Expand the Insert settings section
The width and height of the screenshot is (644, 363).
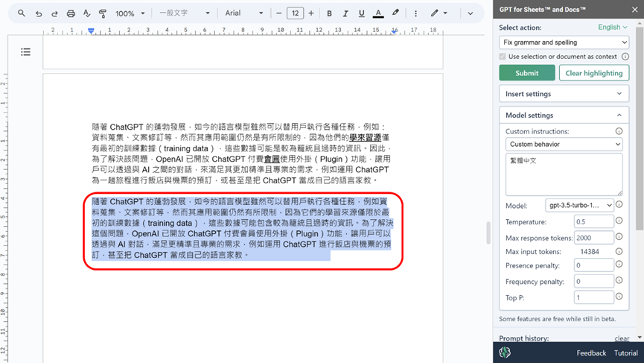[564, 94]
